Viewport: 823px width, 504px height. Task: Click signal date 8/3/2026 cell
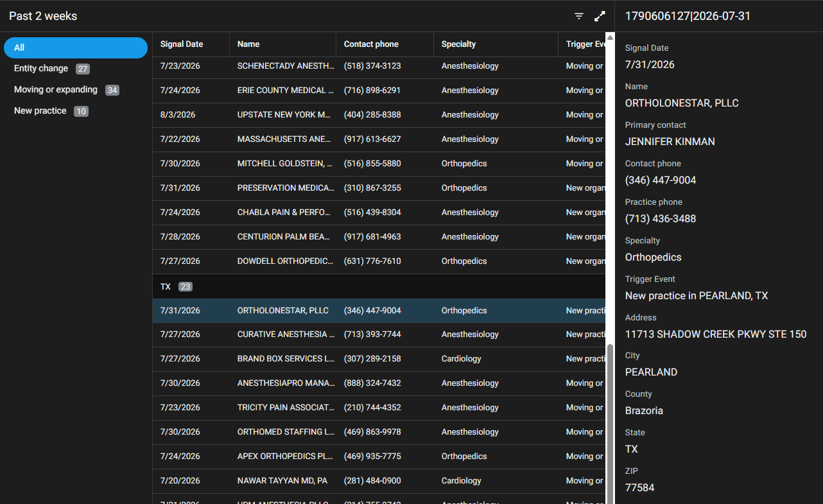[178, 115]
